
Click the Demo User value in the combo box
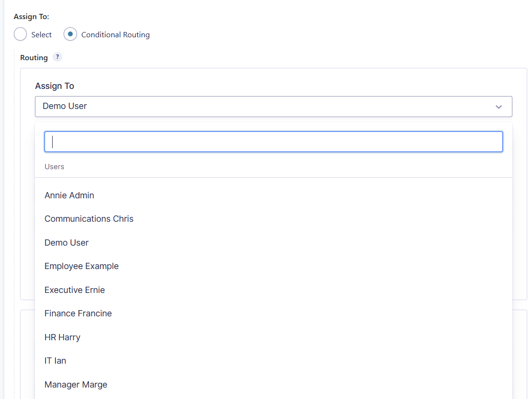[x=65, y=106]
